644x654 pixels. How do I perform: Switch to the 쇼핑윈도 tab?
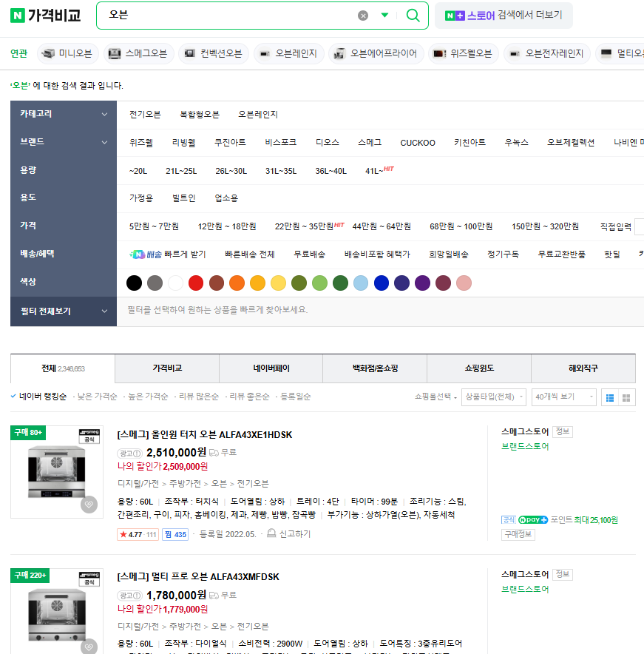[479, 368]
